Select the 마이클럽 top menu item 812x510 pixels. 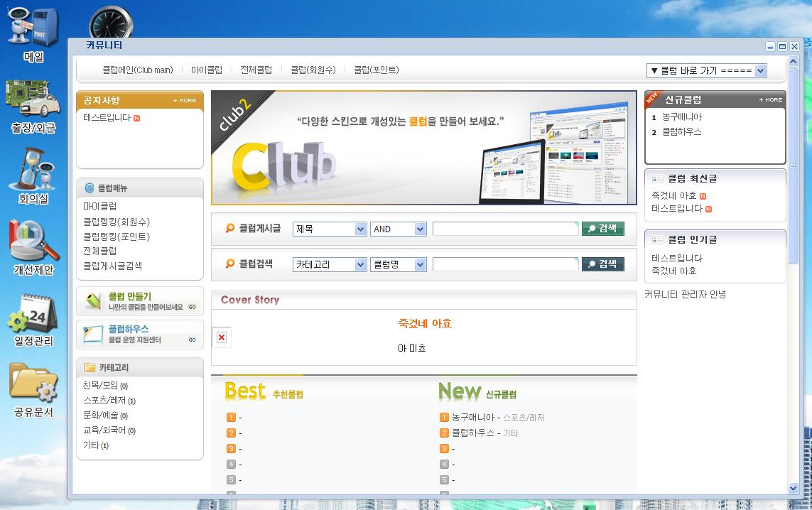click(x=207, y=70)
